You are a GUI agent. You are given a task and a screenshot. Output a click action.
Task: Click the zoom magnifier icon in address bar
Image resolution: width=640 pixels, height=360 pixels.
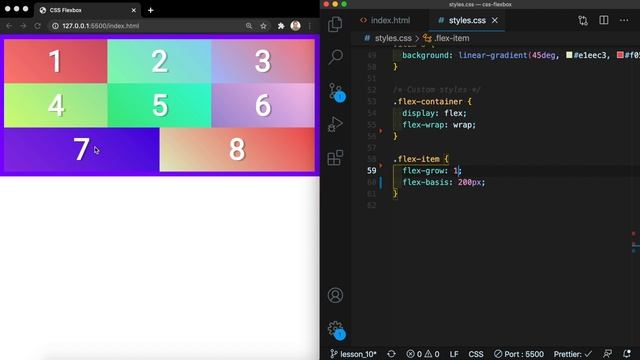pos(249,26)
